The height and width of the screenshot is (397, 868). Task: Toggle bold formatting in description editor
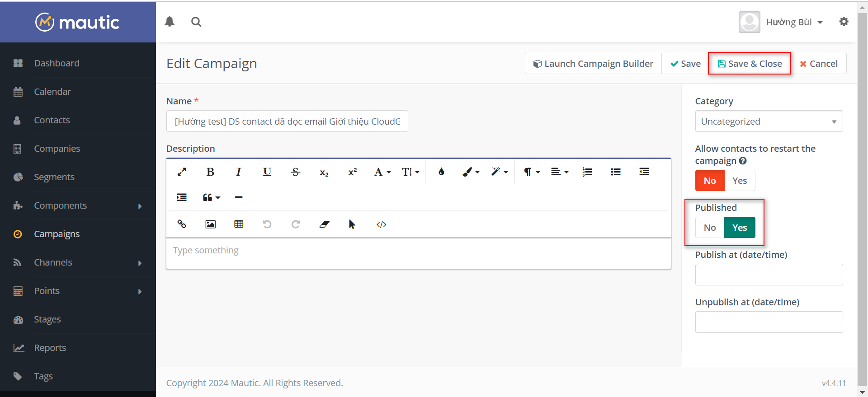(210, 172)
